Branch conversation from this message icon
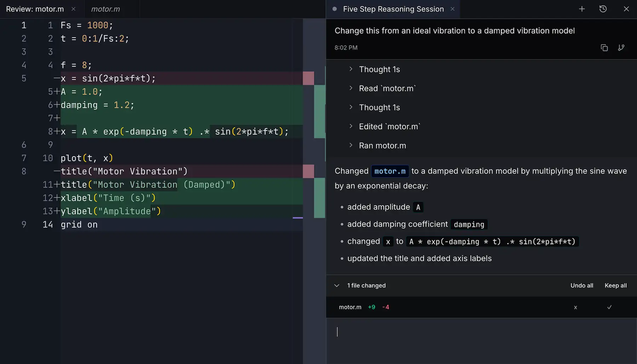The width and height of the screenshot is (637, 364). click(x=621, y=48)
